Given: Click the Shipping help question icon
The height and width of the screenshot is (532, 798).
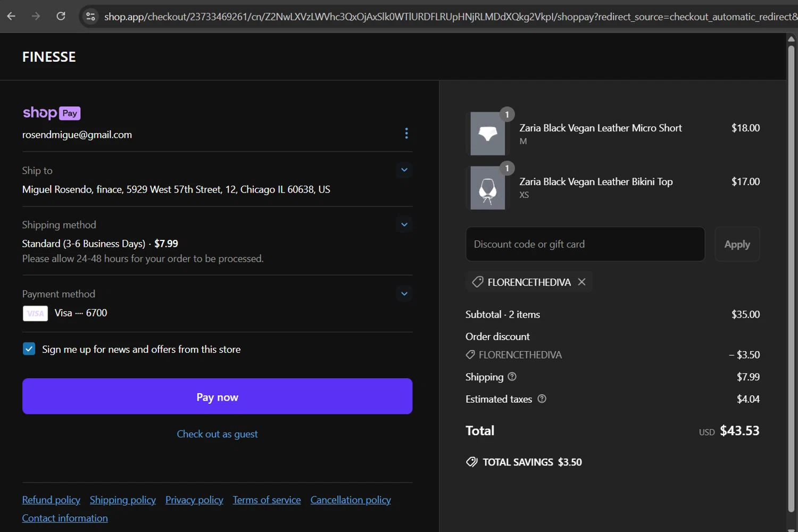Looking at the screenshot, I should [x=512, y=377].
